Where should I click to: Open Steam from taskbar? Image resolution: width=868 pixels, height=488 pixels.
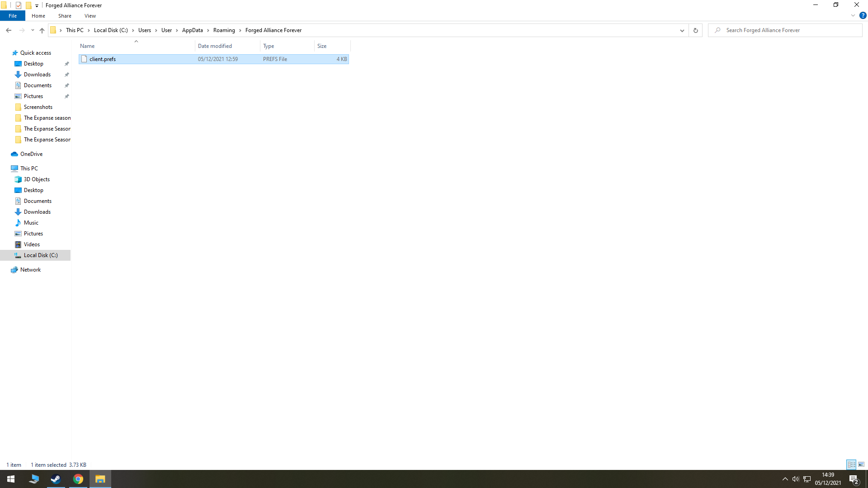click(x=56, y=479)
